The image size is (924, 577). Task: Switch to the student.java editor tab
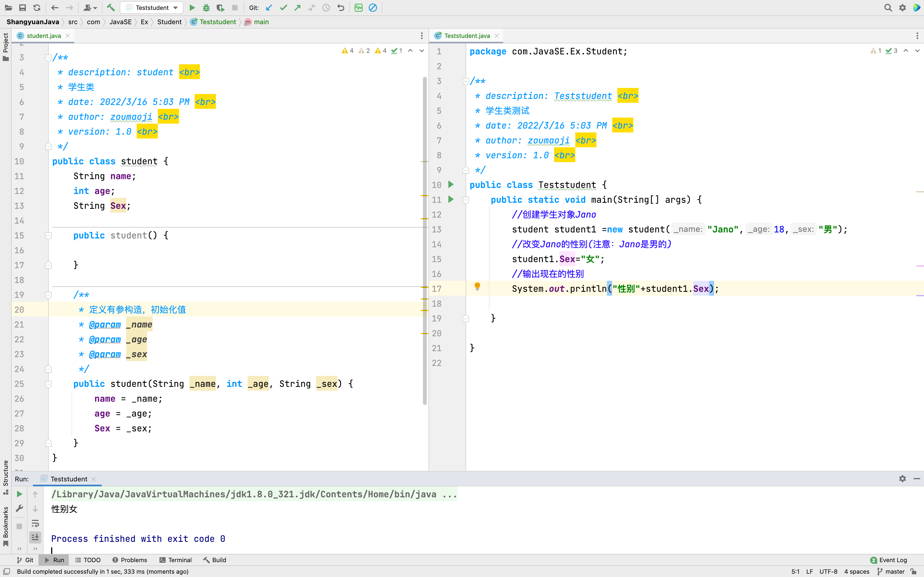(43, 36)
